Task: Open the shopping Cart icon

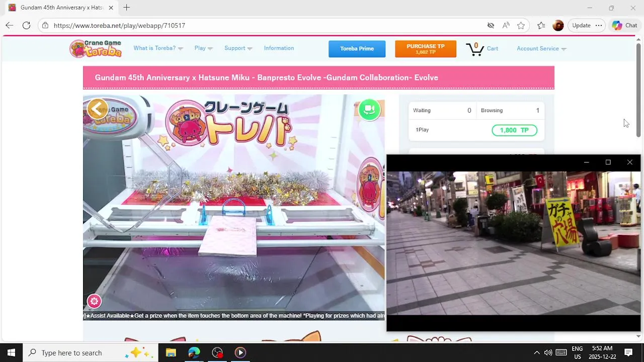Action: point(474,49)
